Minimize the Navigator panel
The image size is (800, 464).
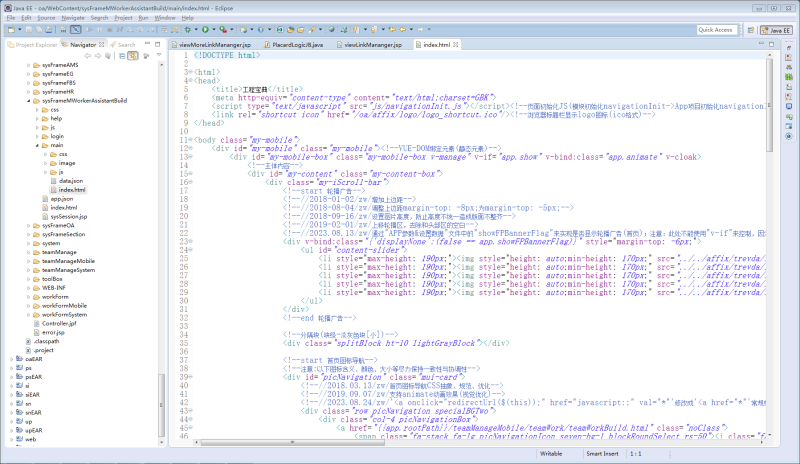click(147, 44)
